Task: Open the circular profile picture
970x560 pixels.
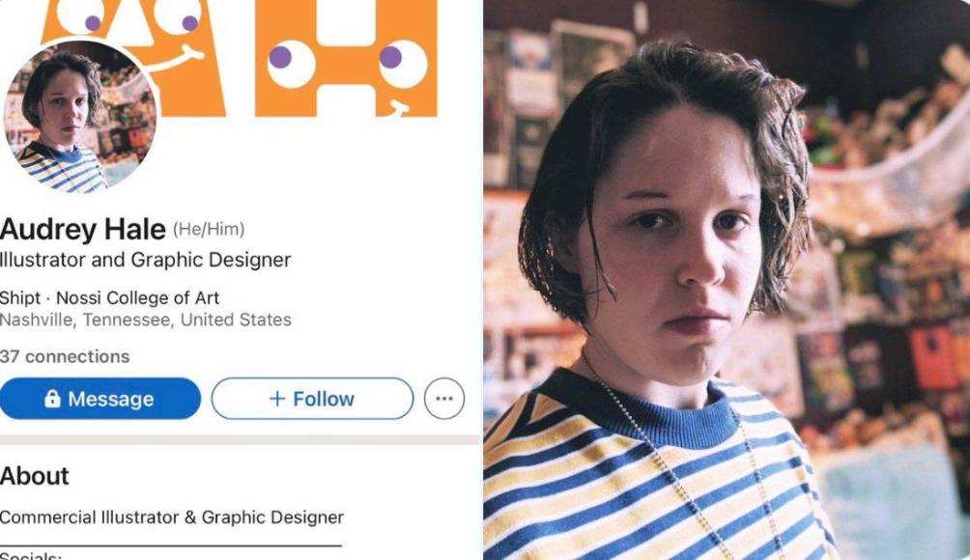Action: click(79, 118)
